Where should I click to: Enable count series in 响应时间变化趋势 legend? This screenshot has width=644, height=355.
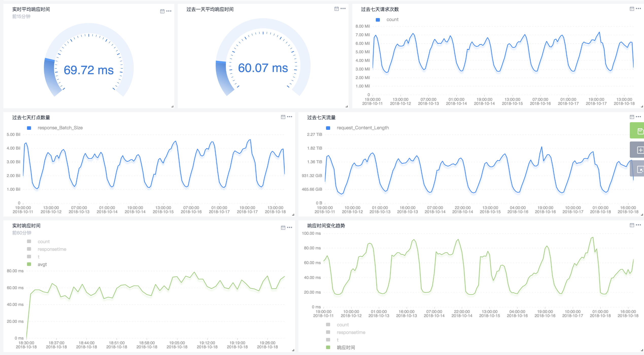(x=343, y=325)
